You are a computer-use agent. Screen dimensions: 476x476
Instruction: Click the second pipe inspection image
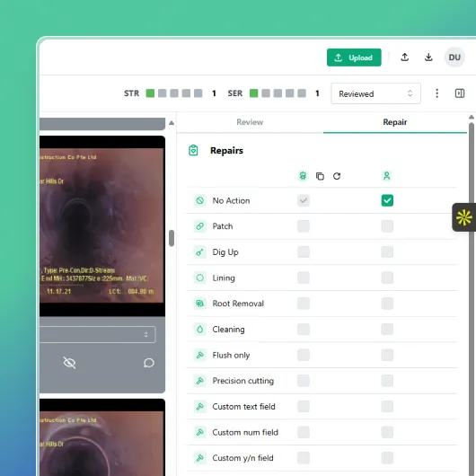click(102, 437)
